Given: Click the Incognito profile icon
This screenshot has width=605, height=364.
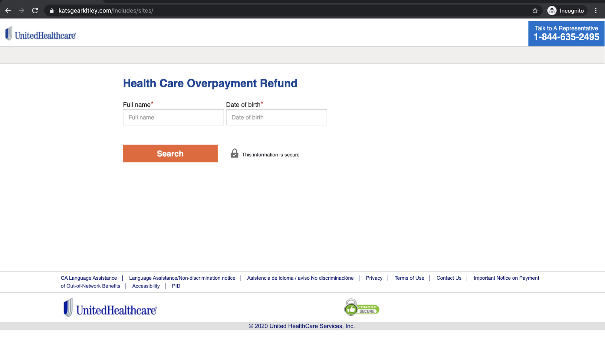Looking at the screenshot, I should pos(552,11).
